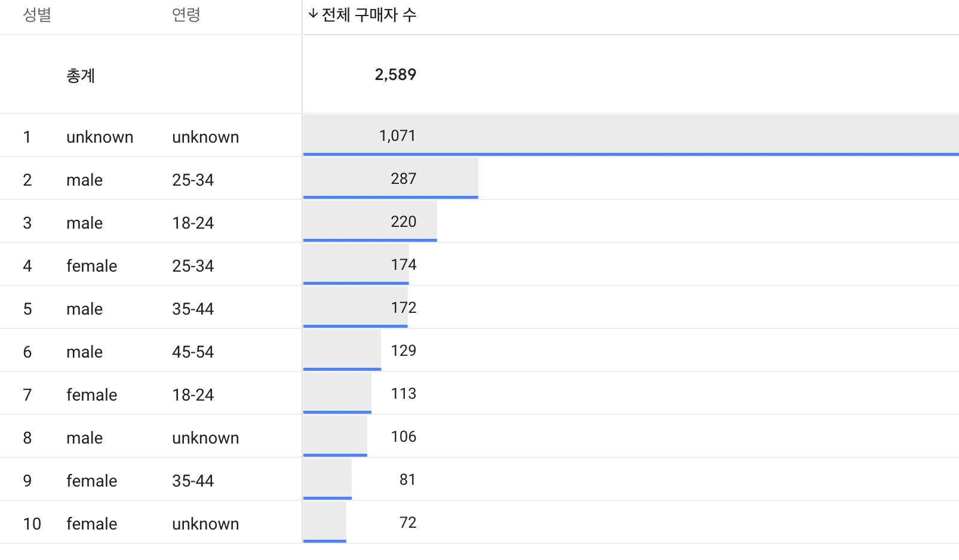Select the male cell in row 2

click(x=84, y=180)
